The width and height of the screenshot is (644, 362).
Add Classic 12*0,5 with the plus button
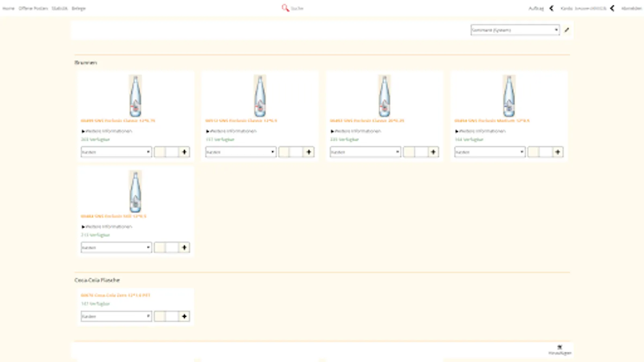[309, 152]
